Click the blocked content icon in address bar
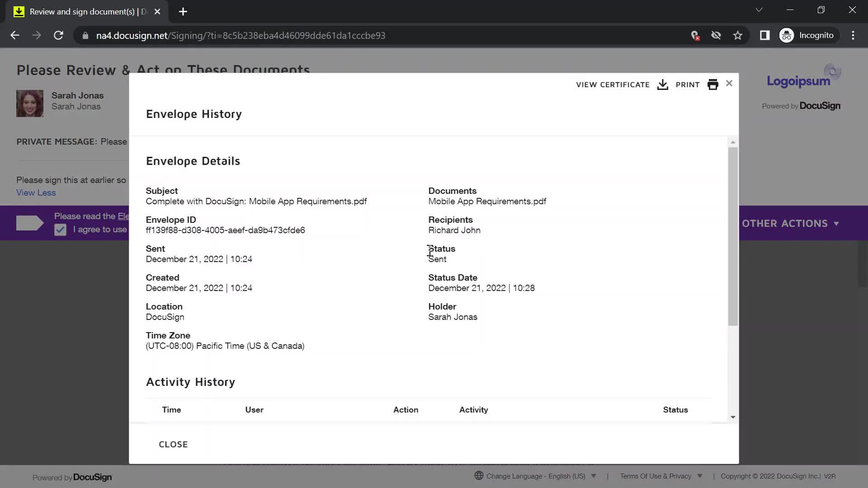The image size is (868, 488). 695,35
